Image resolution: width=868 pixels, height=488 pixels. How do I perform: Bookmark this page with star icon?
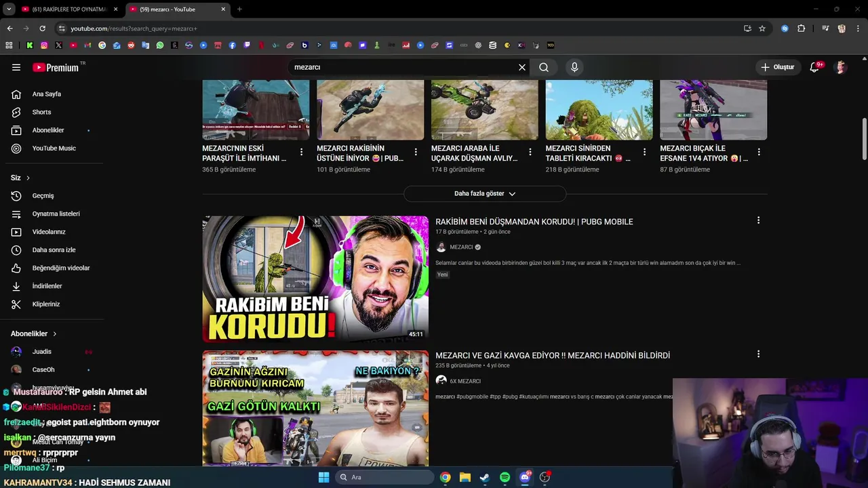762,28
